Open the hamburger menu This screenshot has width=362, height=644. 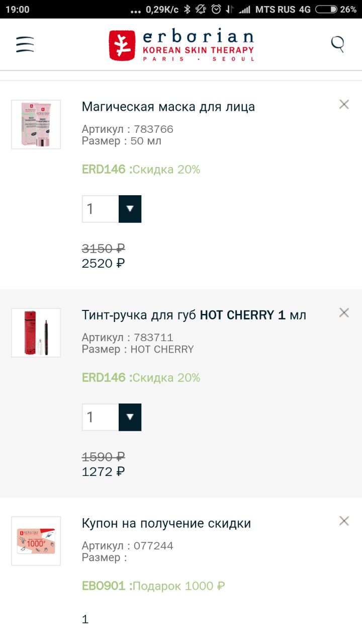(25, 44)
